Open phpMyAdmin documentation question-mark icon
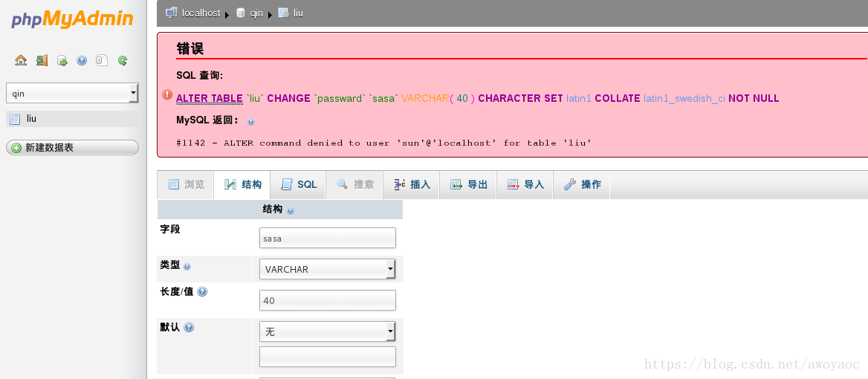This screenshot has height=379, width=868. (x=82, y=61)
